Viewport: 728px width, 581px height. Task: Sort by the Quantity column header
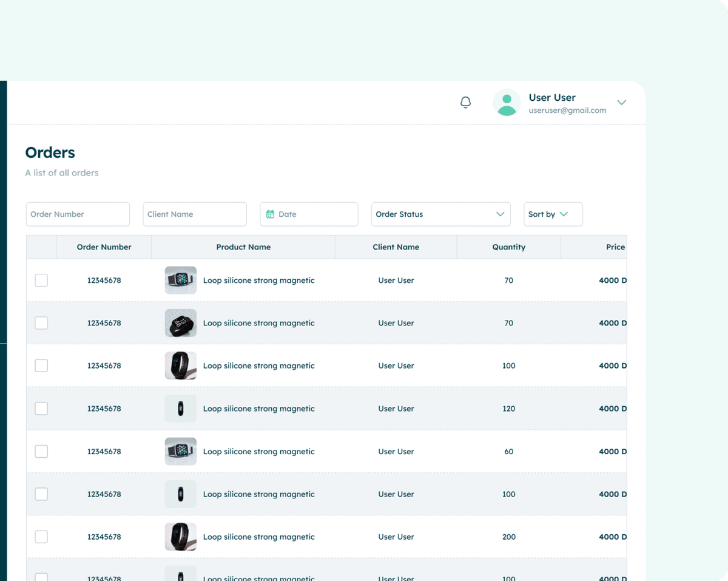coord(508,246)
